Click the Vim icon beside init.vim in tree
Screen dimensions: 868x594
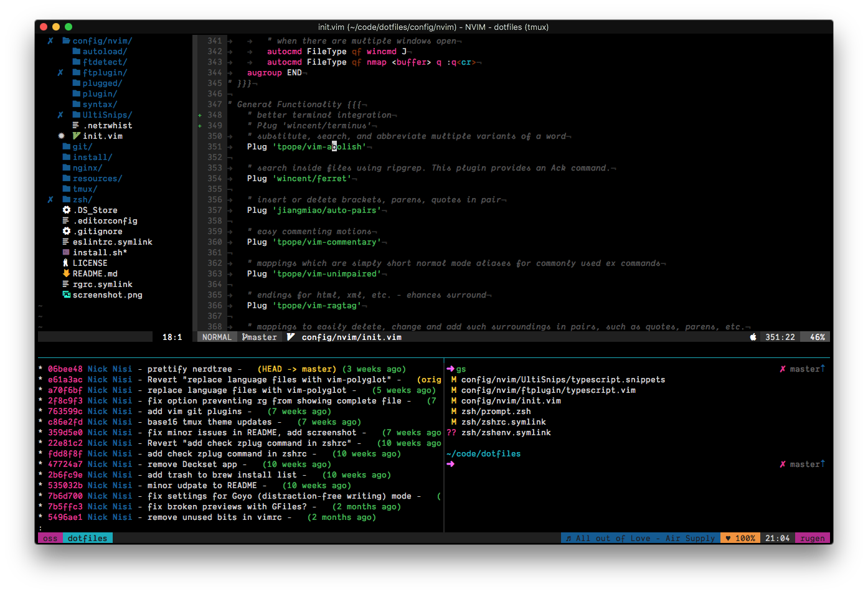(76, 136)
